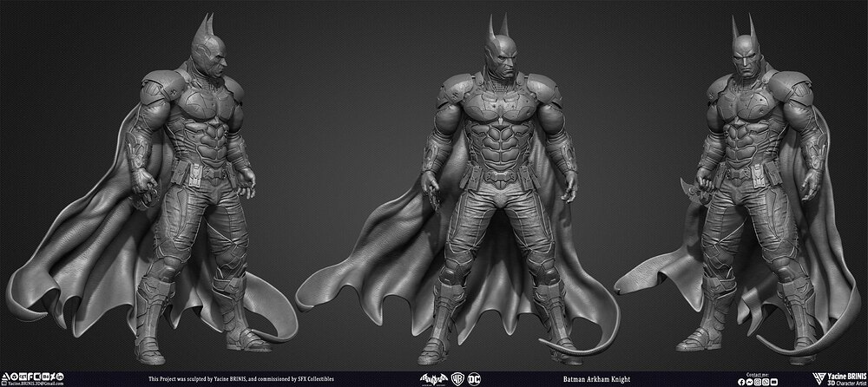
Task: Open the LinkedIn 'in' icon
Action: point(60,377)
